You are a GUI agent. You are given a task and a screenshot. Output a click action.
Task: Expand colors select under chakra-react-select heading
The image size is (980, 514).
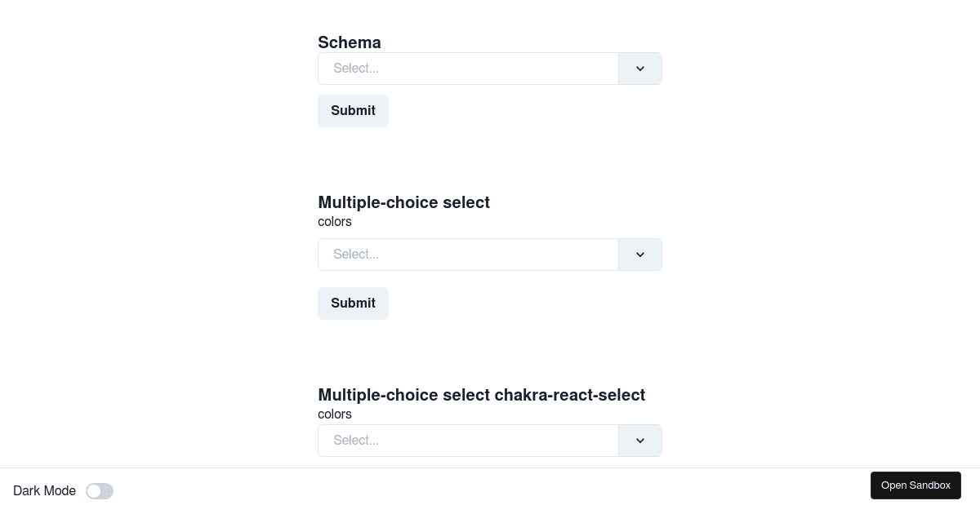[490, 441]
